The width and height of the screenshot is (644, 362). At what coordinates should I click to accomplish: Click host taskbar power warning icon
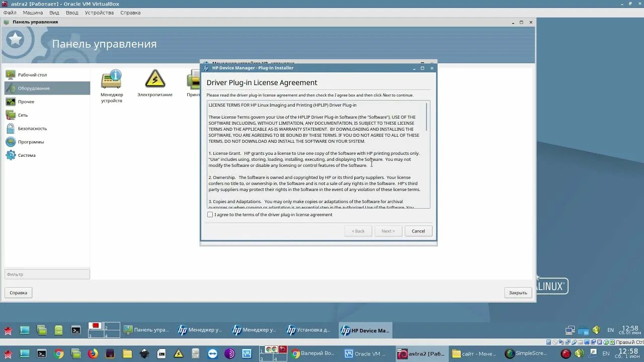(x=179, y=353)
